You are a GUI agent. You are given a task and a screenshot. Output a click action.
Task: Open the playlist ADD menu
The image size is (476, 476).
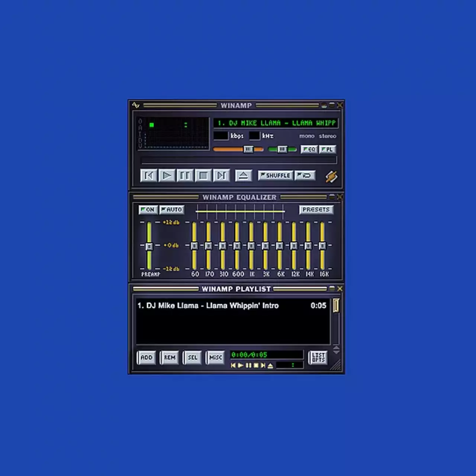pos(147,358)
